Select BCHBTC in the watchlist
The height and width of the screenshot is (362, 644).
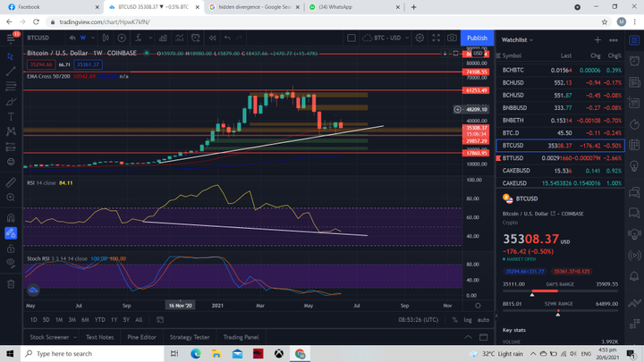point(561,71)
